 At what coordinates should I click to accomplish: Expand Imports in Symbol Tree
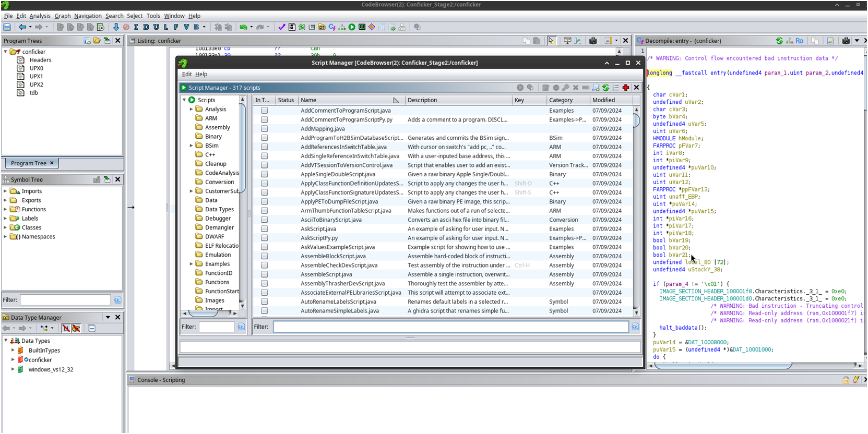5,191
